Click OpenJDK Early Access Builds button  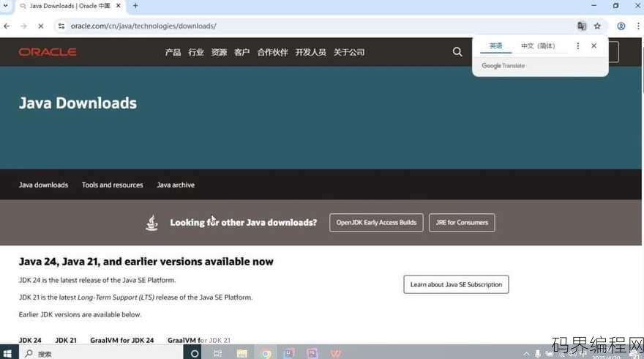click(x=376, y=223)
